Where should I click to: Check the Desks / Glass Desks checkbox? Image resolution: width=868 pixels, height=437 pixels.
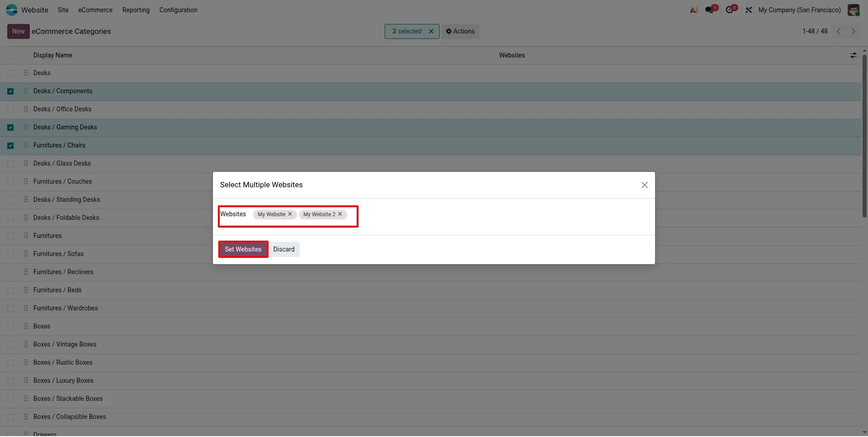click(10, 164)
